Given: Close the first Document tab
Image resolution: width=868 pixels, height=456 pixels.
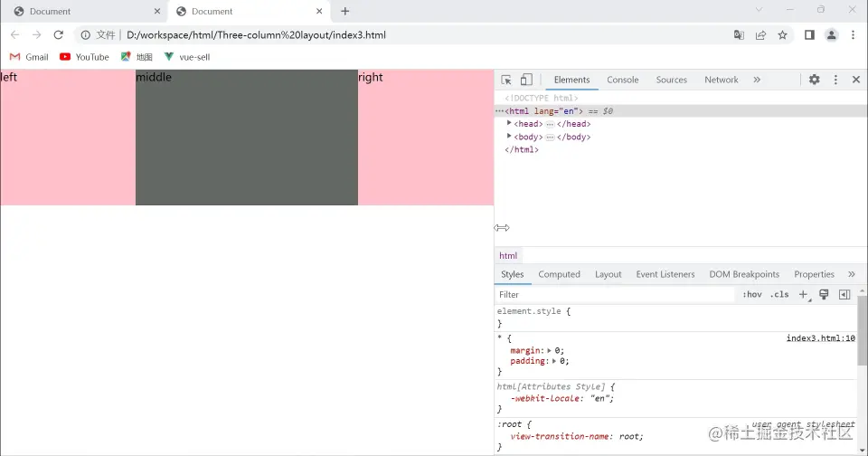Looking at the screenshot, I should [157, 11].
